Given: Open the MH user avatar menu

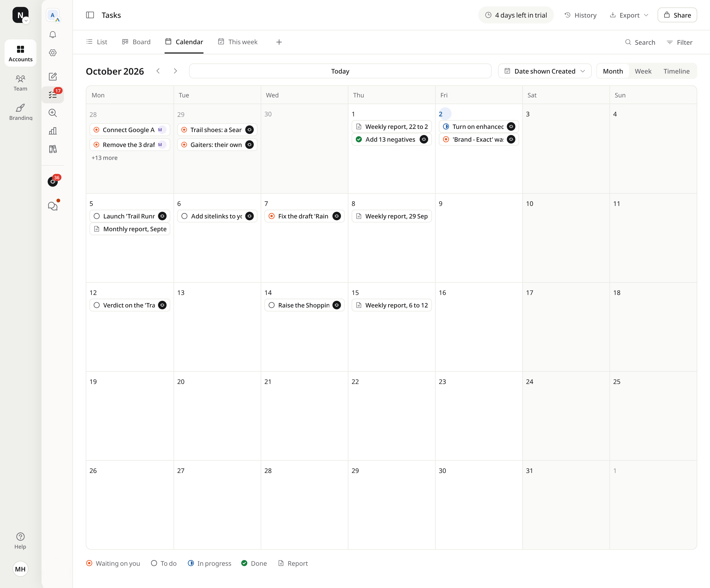Looking at the screenshot, I should click(20, 569).
